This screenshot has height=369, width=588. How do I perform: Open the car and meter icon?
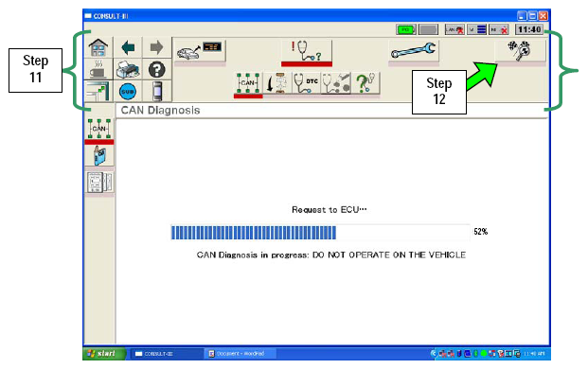coord(200,50)
